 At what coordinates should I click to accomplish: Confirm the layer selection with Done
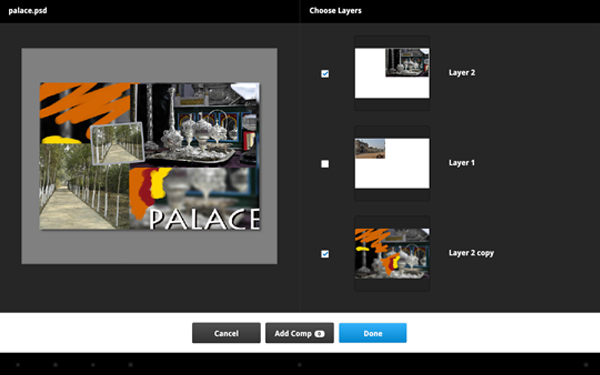pyautogui.click(x=373, y=333)
